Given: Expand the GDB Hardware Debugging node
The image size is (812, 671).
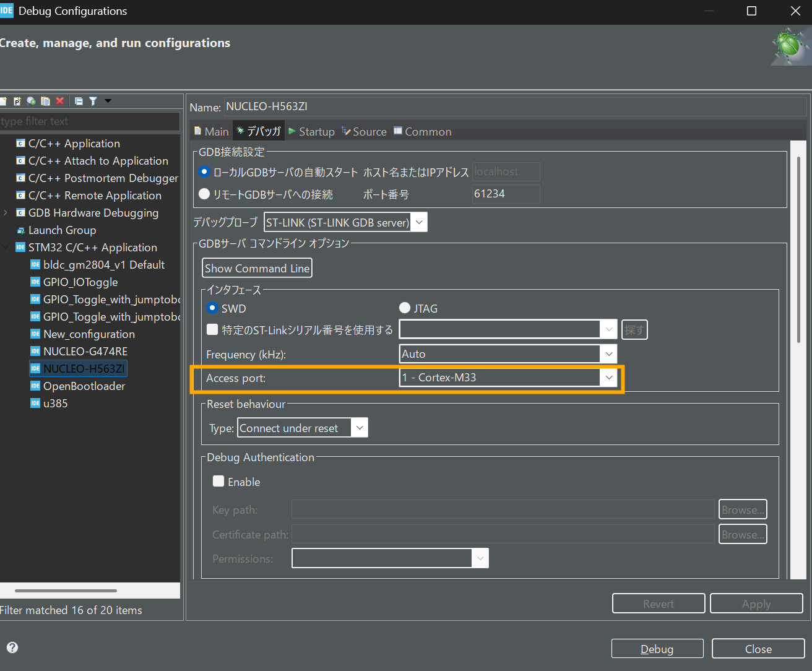Looking at the screenshot, I should [x=6, y=213].
